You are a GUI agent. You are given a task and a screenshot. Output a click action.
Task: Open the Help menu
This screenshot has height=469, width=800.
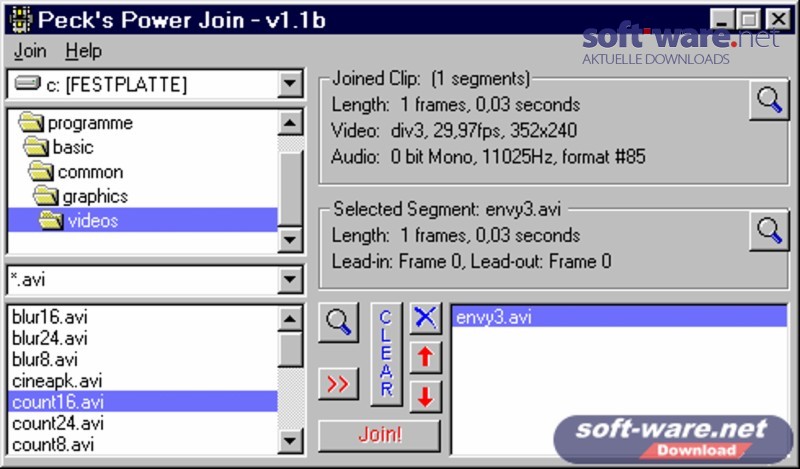(84, 51)
